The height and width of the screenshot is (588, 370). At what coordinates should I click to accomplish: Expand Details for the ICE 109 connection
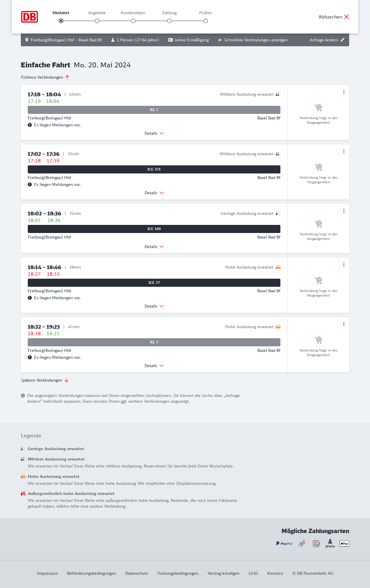click(x=154, y=247)
